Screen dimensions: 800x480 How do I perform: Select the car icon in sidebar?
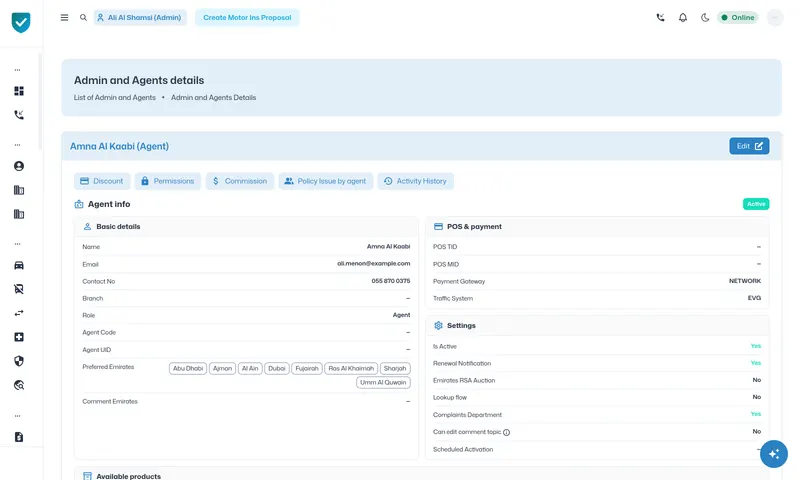(x=19, y=265)
